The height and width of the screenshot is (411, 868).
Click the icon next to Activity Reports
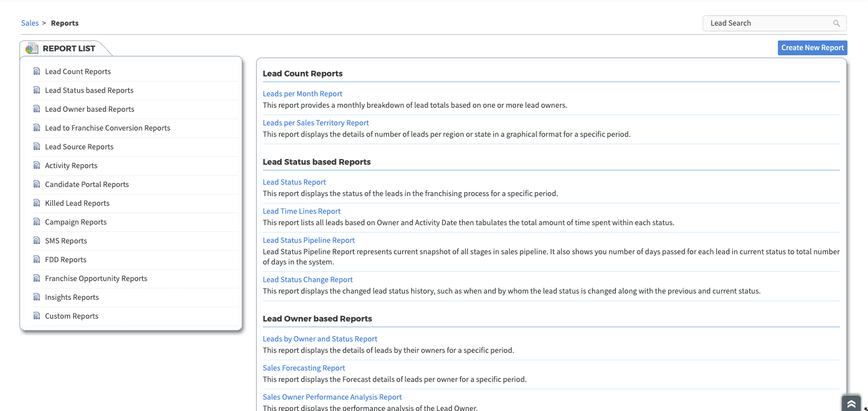point(37,165)
